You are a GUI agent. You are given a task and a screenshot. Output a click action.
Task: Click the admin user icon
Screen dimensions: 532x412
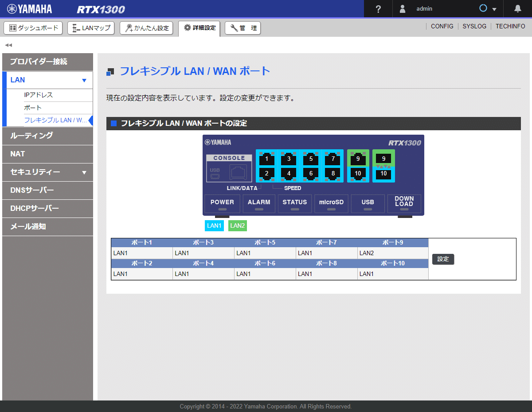(403, 8)
